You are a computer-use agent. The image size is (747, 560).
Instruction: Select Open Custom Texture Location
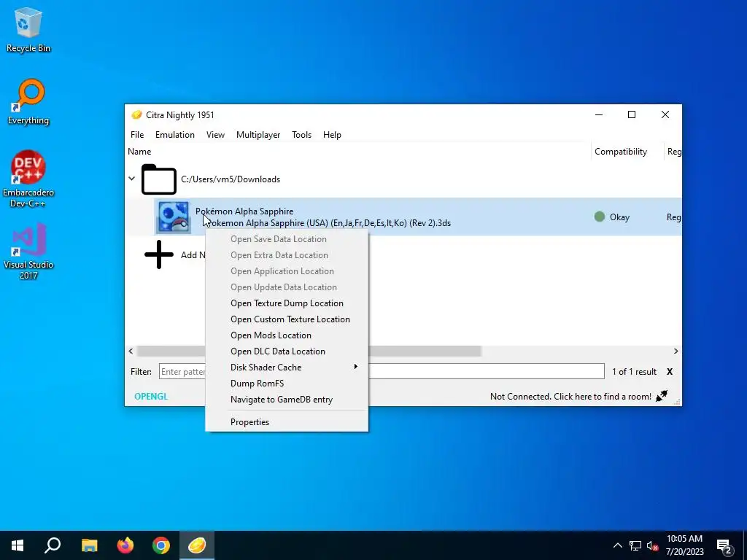[x=286, y=319]
